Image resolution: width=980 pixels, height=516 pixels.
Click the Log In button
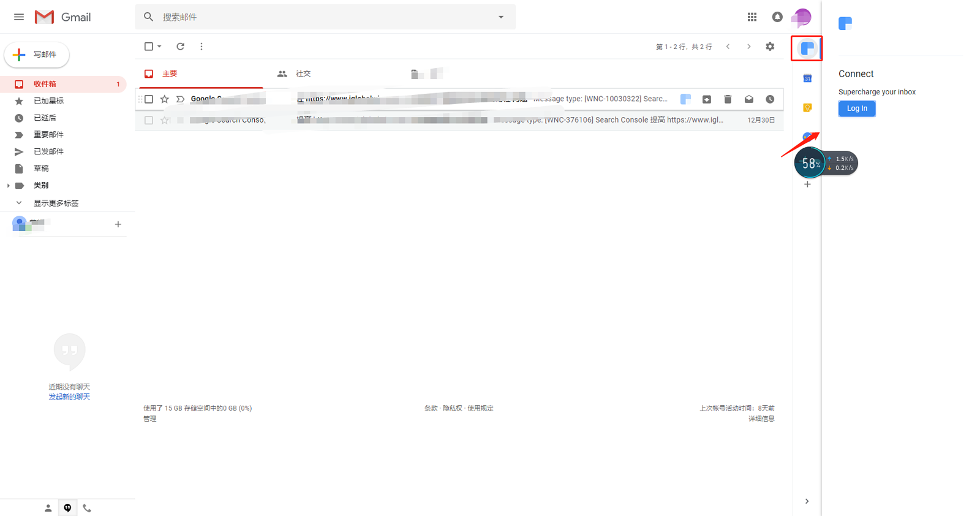coord(857,108)
